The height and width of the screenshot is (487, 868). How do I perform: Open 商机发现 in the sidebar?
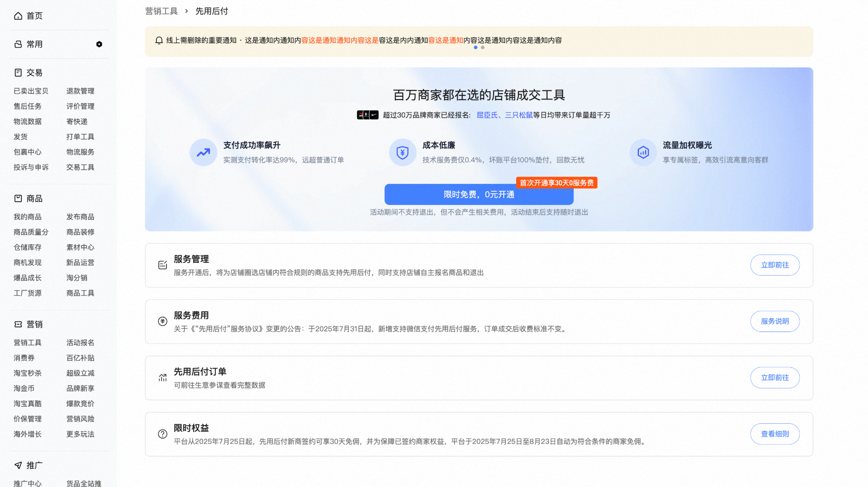coord(28,263)
